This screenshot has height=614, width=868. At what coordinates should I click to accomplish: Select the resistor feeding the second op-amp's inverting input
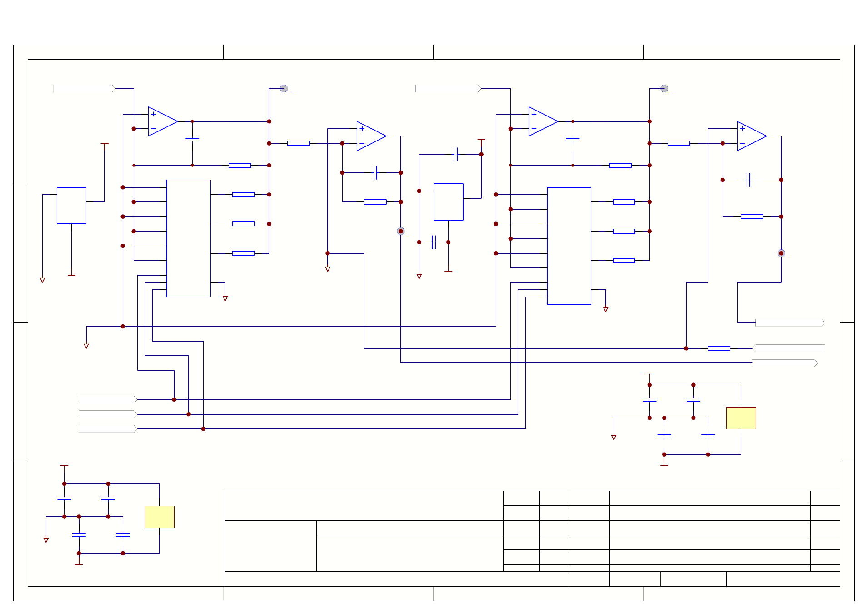click(298, 143)
